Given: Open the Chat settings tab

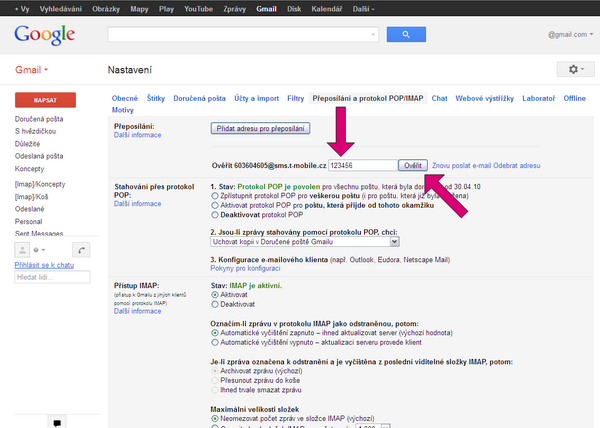Looking at the screenshot, I should point(439,98).
